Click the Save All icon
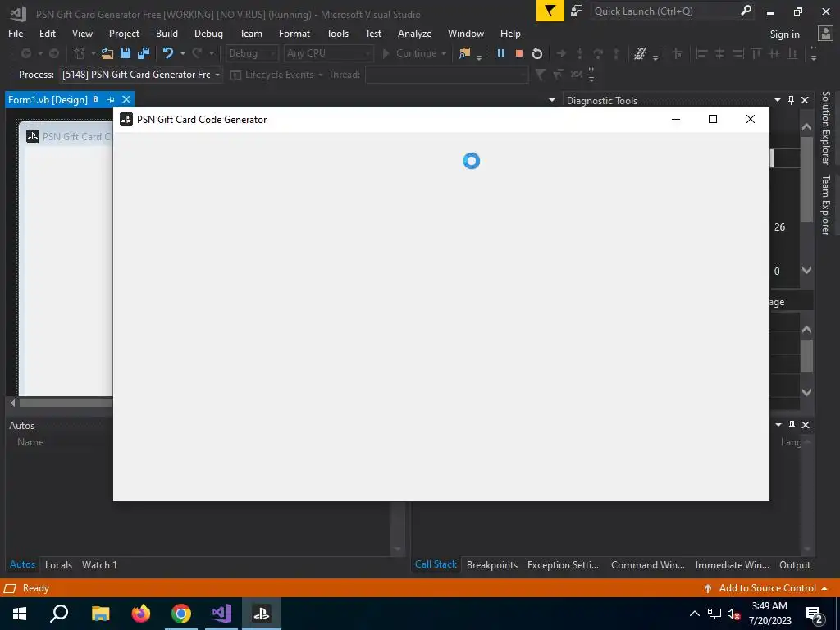Screen dimensions: 840x630 (144, 53)
